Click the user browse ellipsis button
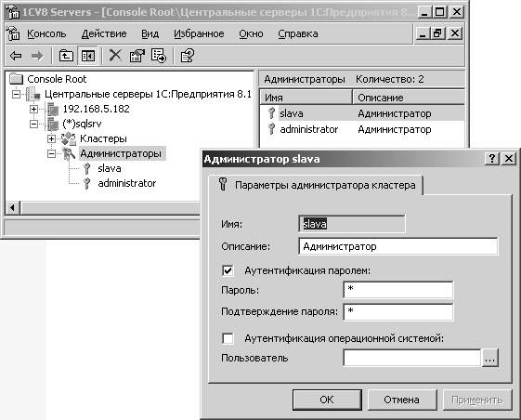Screen dimensions: 521x420 pyautogui.click(x=489, y=358)
